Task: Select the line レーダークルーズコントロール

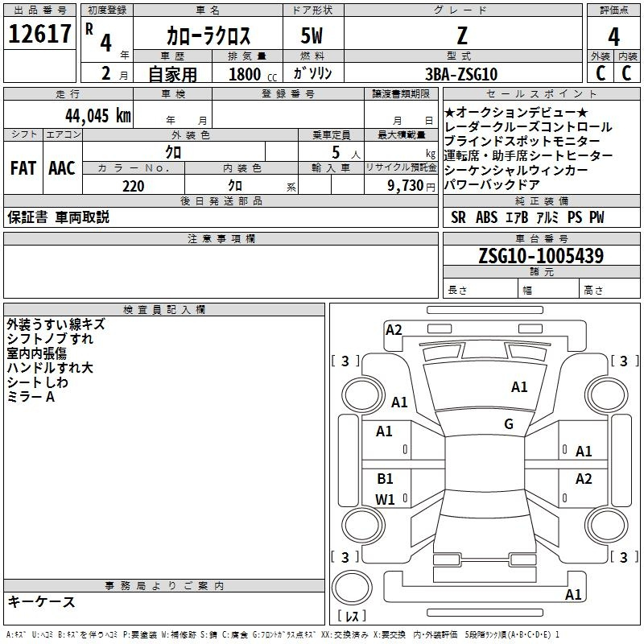Action: (528, 127)
